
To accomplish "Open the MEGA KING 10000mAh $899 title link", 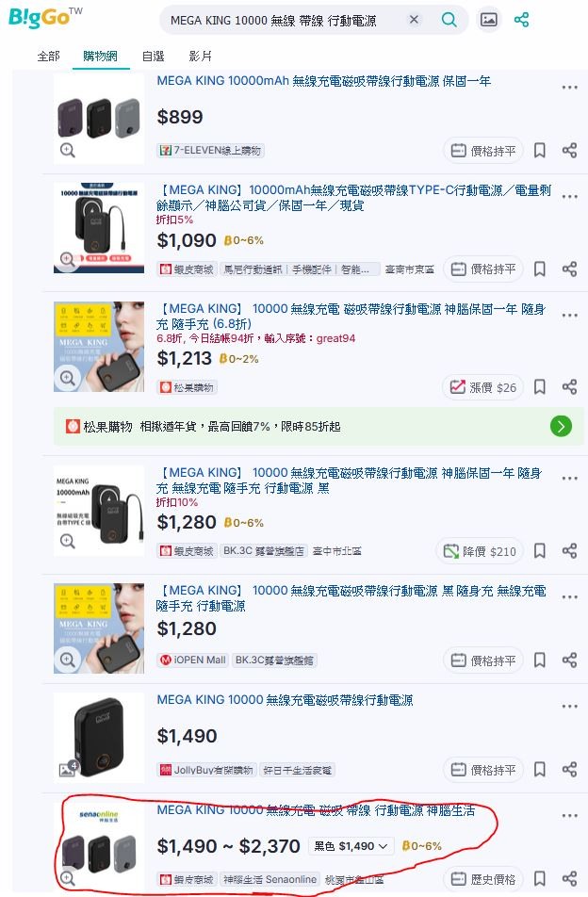I will click(324, 81).
